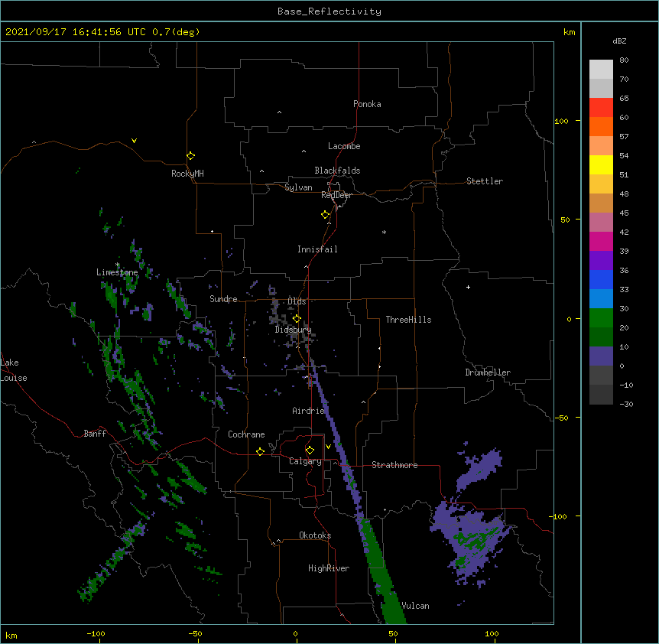Click the Sylvan label

pos(298,187)
